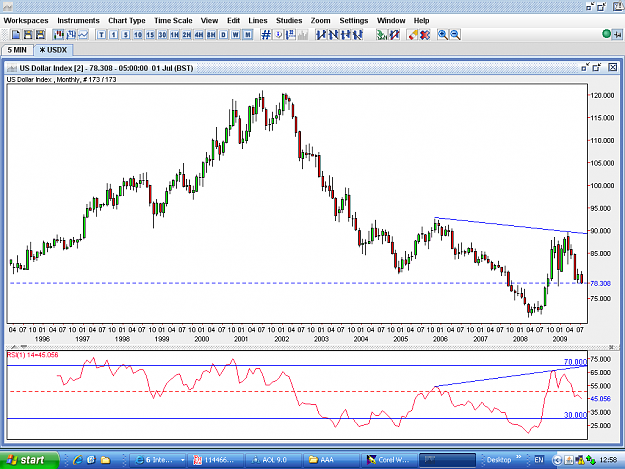Select the monthly (M) timeframe button
The height and width of the screenshot is (469, 625).
(x=248, y=35)
